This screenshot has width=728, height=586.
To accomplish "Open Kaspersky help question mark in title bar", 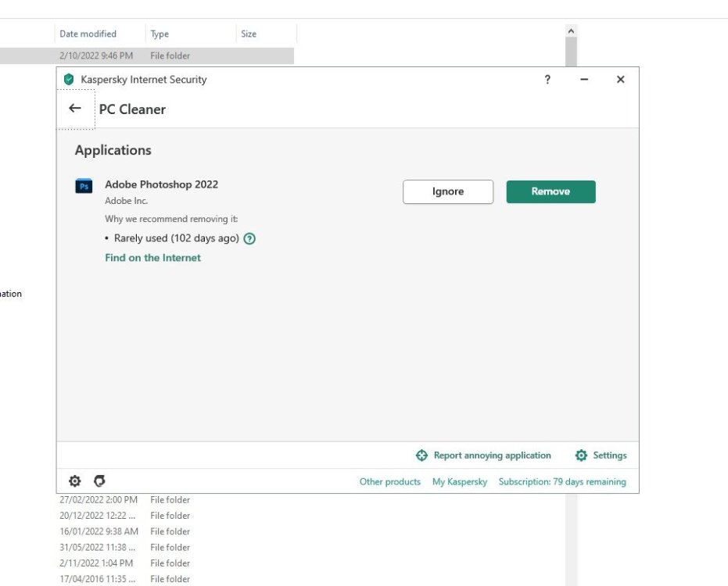I will tap(547, 80).
